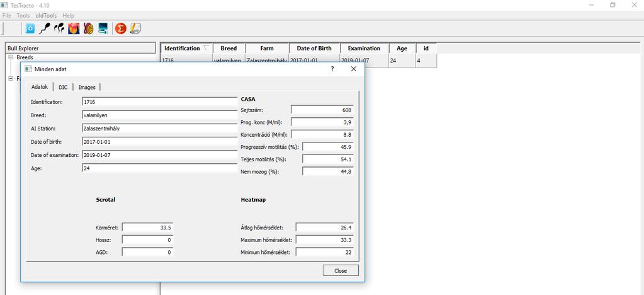Click the Körméret field with 33.5
Viewport: 644px width, 295px height.
pos(147,228)
